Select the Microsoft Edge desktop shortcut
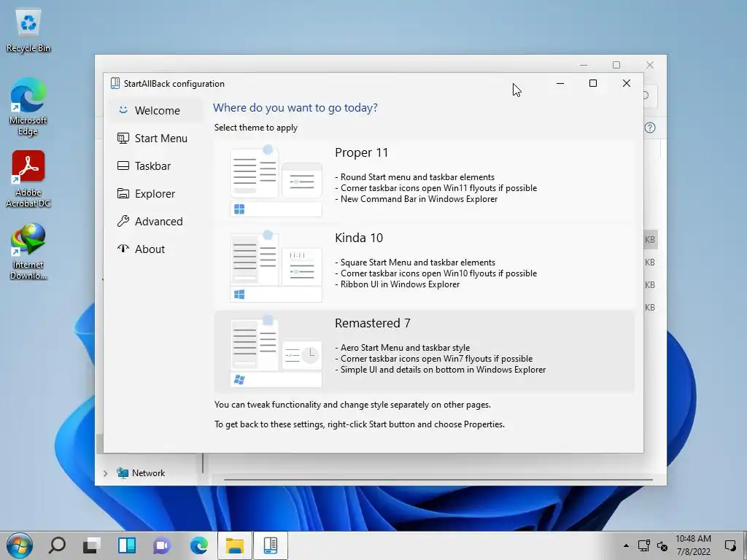This screenshot has height=560, width=747. click(28, 107)
